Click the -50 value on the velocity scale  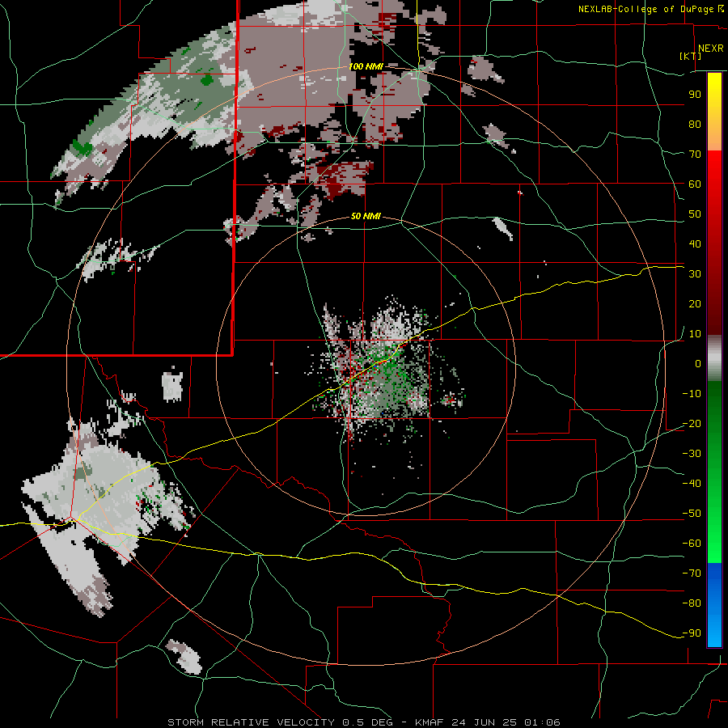pos(692,514)
